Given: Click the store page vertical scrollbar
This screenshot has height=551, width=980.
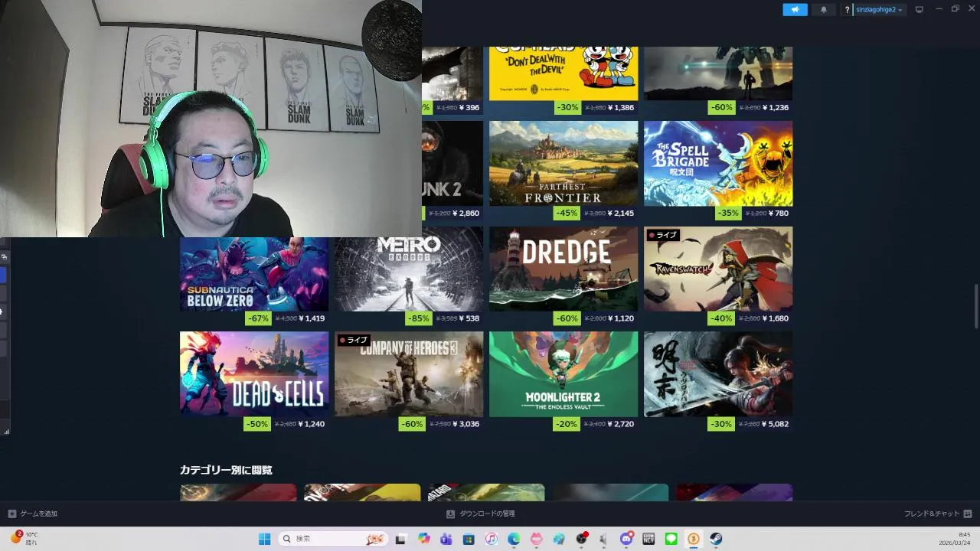Looking at the screenshot, I should (975, 306).
